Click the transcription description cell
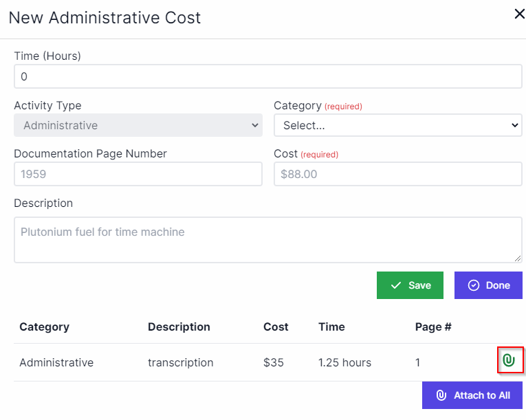Screen dimensions: 526x420 (x=180, y=362)
